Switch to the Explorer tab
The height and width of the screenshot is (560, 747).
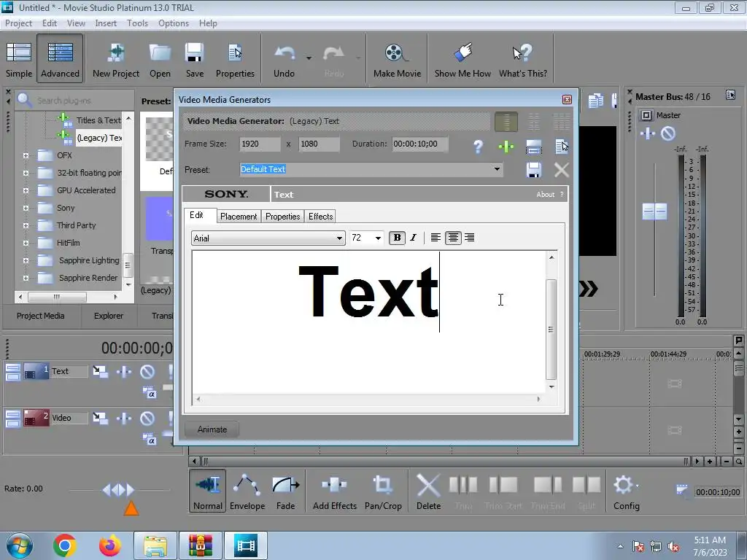coord(109,316)
